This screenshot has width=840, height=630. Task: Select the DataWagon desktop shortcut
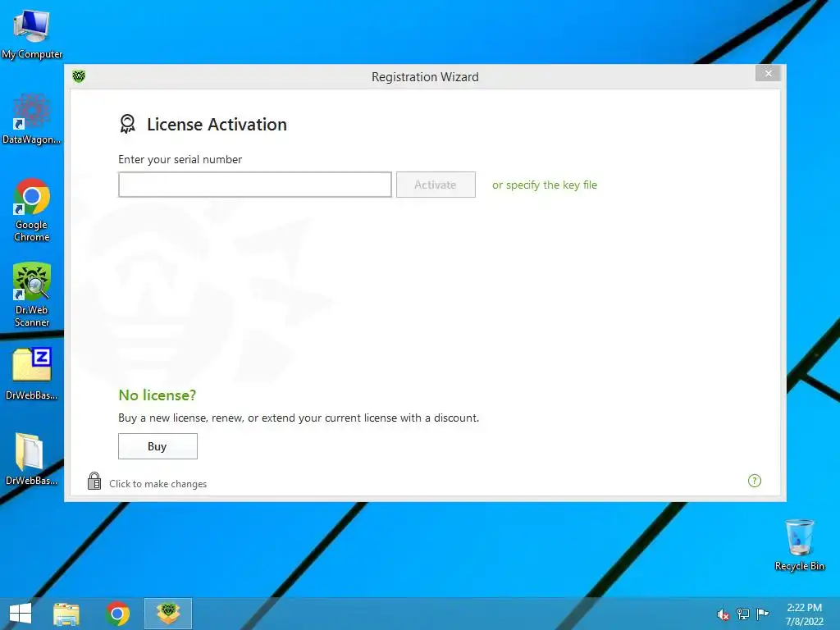pos(32,119)
